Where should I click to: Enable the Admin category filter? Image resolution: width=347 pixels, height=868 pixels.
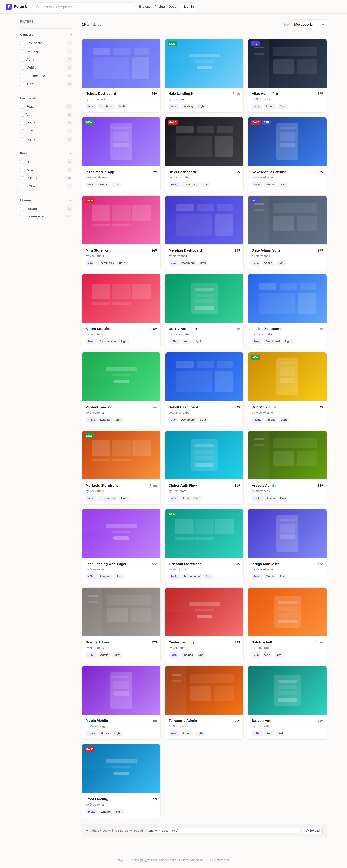tap(22, 60)
